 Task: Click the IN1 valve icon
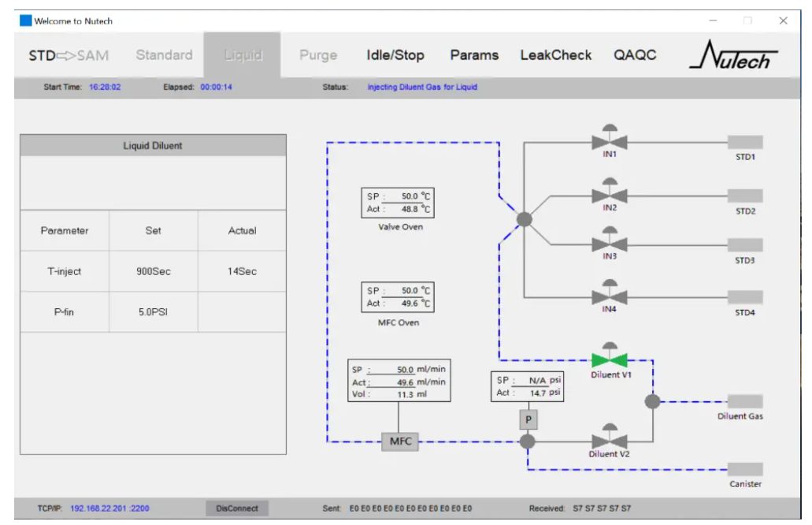coord(610,138)
